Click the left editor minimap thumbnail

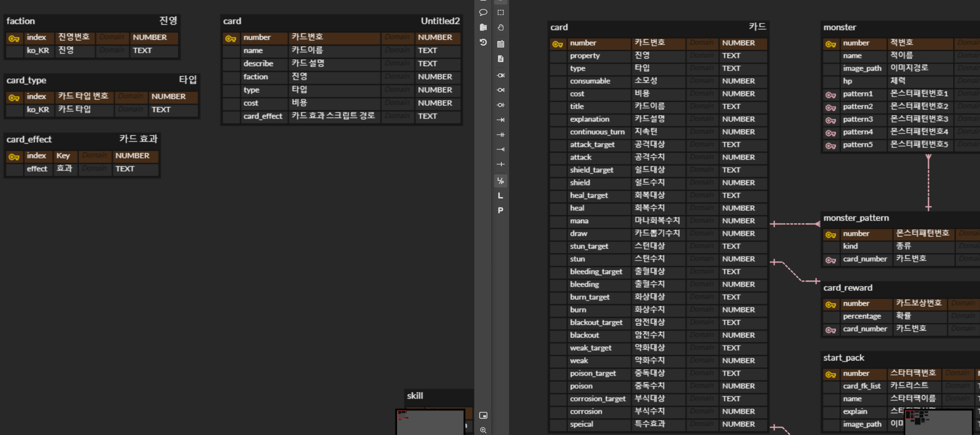pyautogui.click(x=430, y=422)
